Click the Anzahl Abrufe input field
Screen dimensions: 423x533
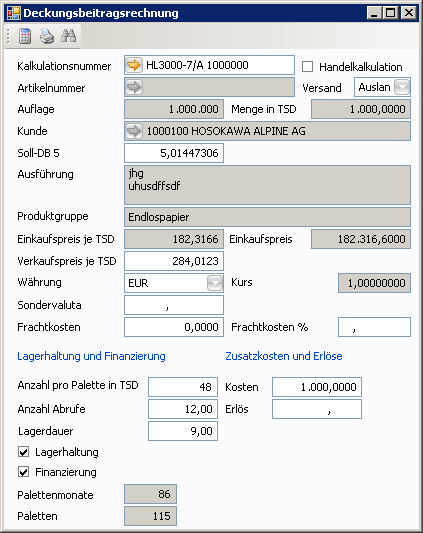tap(183, 409)
